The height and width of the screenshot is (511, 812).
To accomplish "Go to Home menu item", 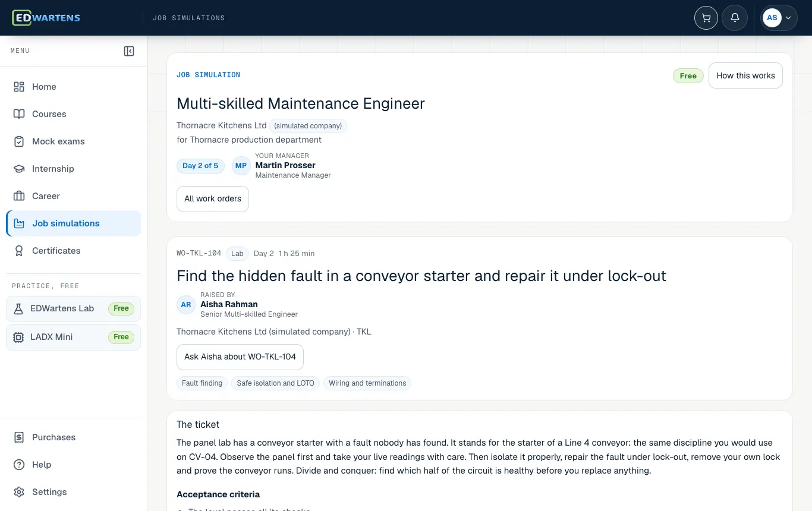I will tap(74, 87).
